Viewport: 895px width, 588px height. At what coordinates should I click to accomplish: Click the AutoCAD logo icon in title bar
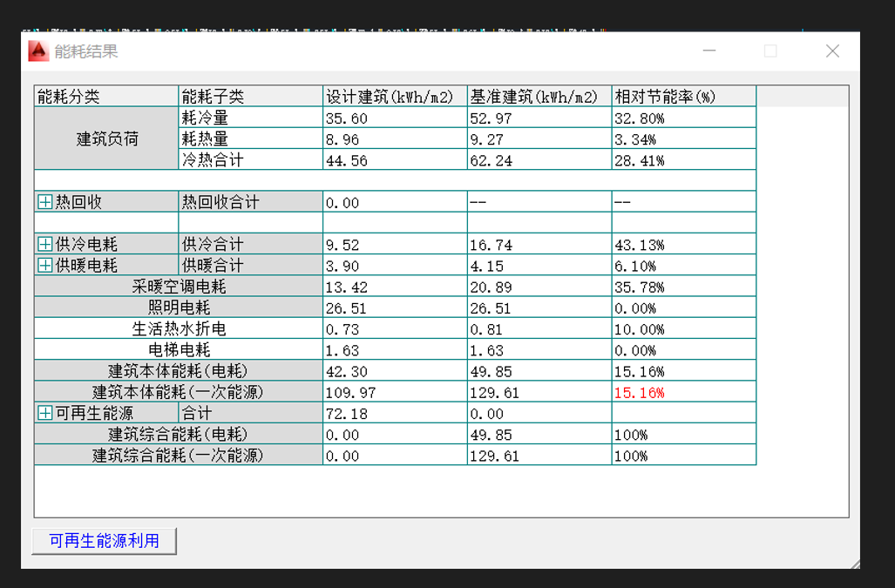[x=38, y=51]
